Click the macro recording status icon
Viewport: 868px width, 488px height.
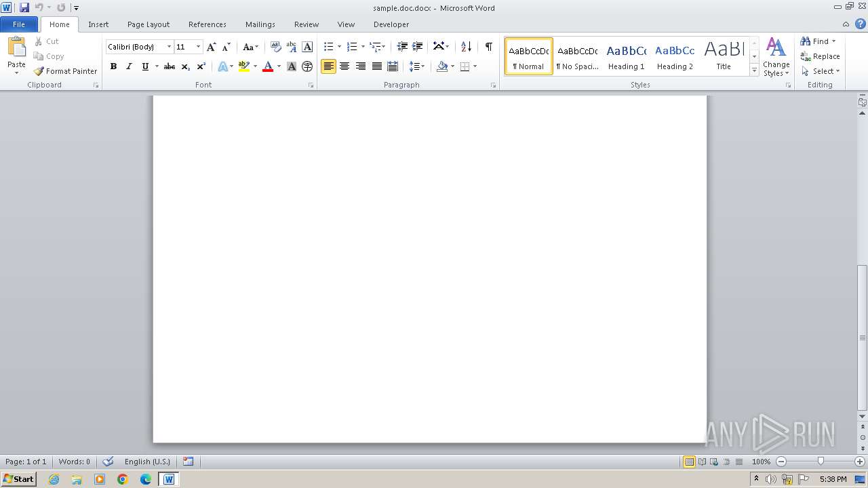(189, 462)
